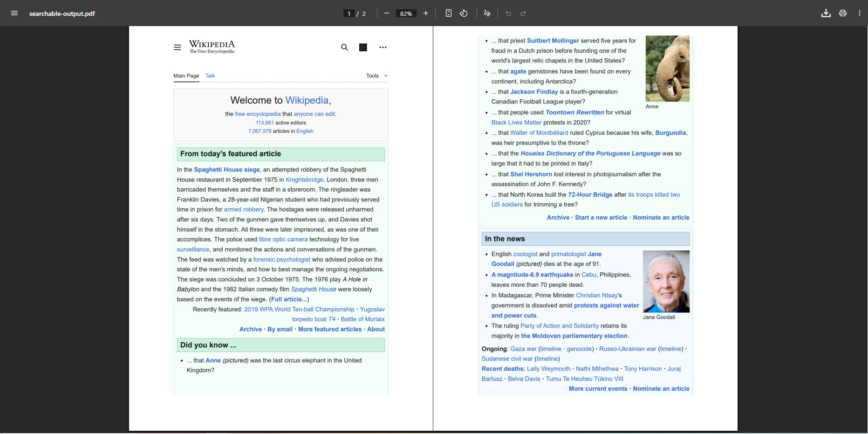Open the PDF viewer more actions menu
The width and height of the screenshot is (868, 434).
coord(859,14)
